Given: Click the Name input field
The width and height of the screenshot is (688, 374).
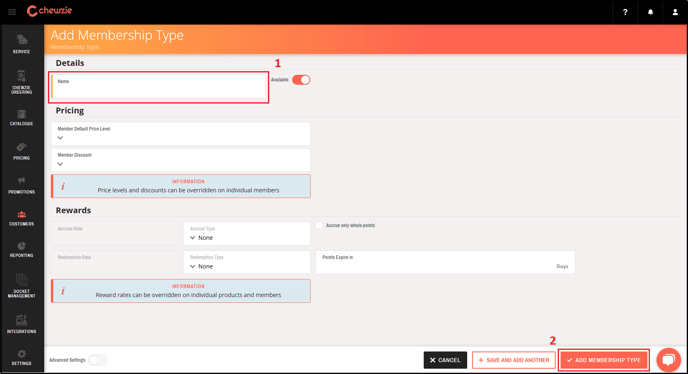Looking at the screenshot, I should (x=159, y=86).
